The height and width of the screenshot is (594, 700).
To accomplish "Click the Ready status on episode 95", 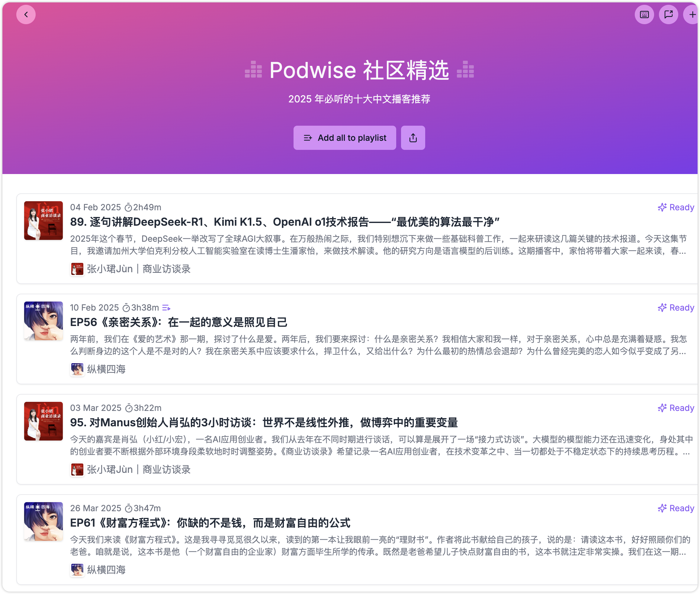I will coord(681,408).
